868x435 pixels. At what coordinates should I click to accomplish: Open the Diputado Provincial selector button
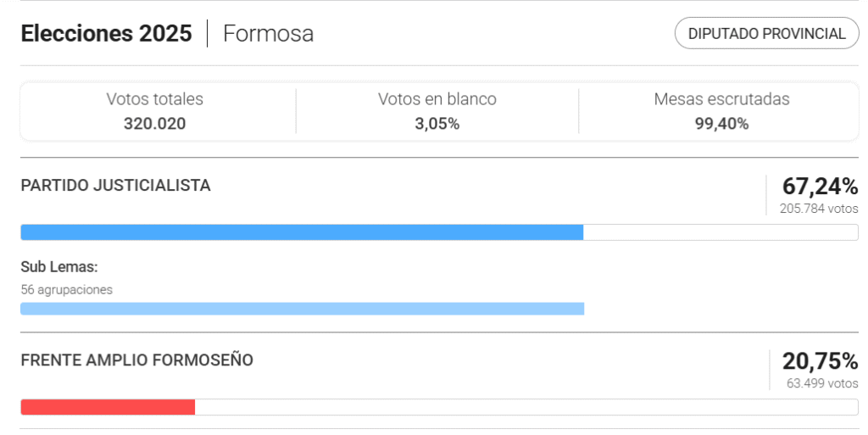tap(766, 33)
